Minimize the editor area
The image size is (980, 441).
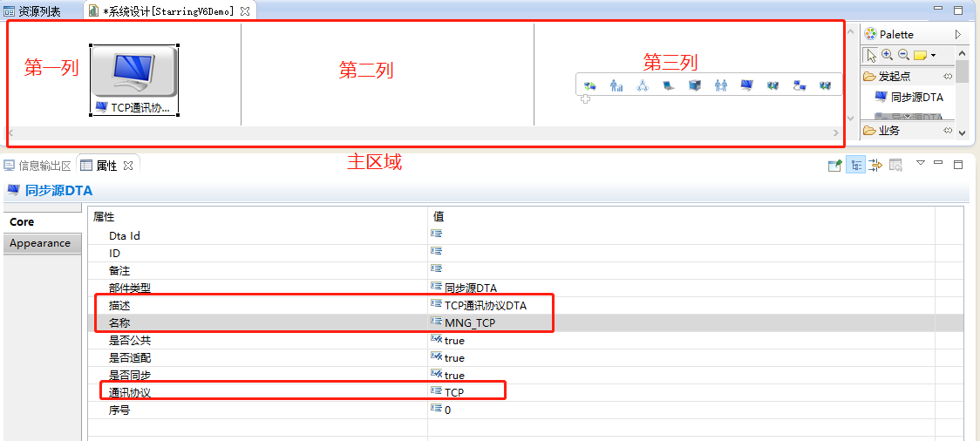point(938,8)
